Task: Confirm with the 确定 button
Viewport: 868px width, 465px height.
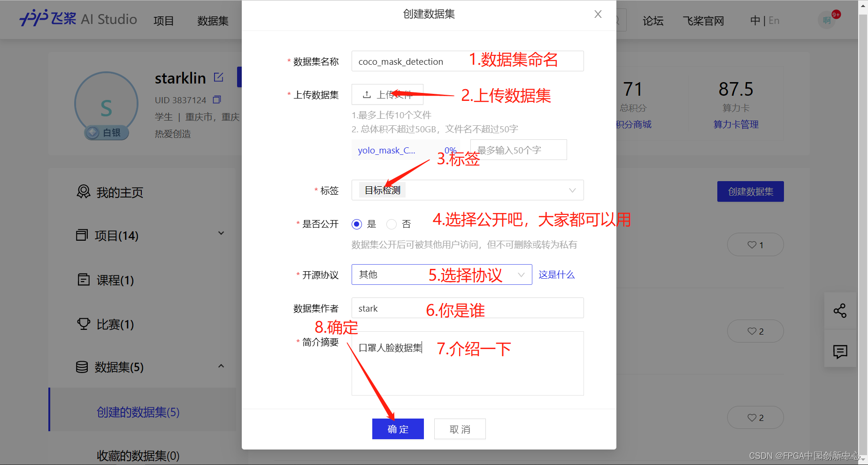Action: point(398,429)
